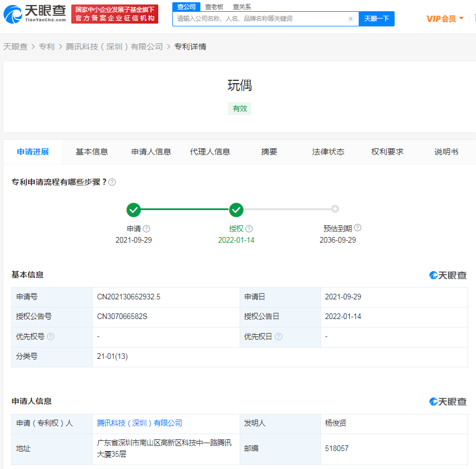Switch to the 申请人信息 tab
Screen dimensions: 476x469
pyautogui.click(x=151, y=152)
